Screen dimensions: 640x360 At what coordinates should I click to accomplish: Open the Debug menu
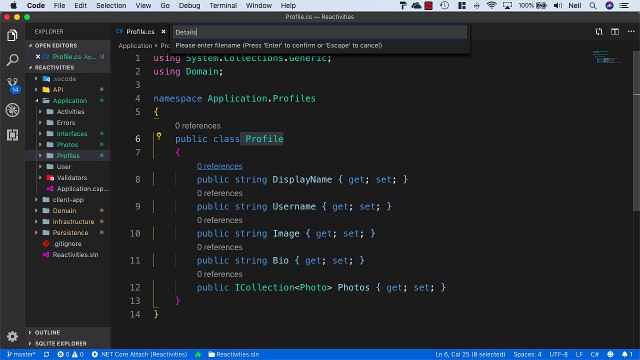pos(189,5)
